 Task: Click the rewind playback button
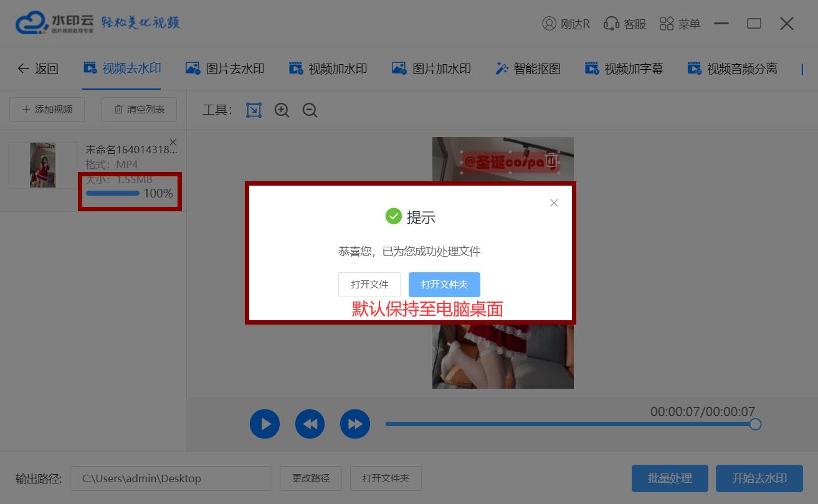click(x=310, y=424)
